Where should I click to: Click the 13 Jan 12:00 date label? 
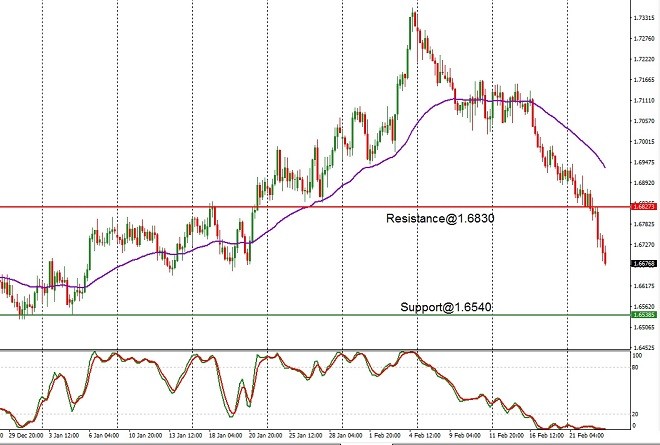point(185,435)
